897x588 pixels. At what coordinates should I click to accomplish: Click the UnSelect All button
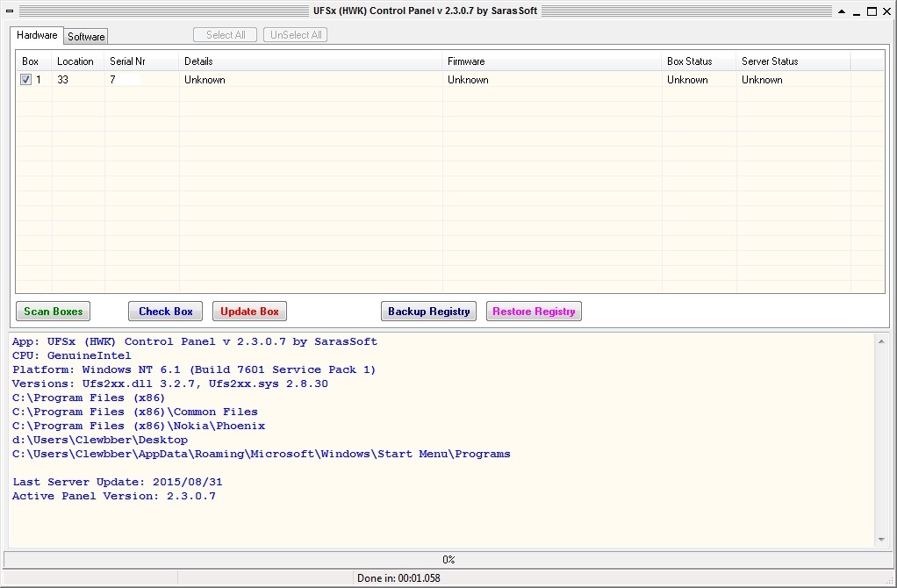coord(295,35)
